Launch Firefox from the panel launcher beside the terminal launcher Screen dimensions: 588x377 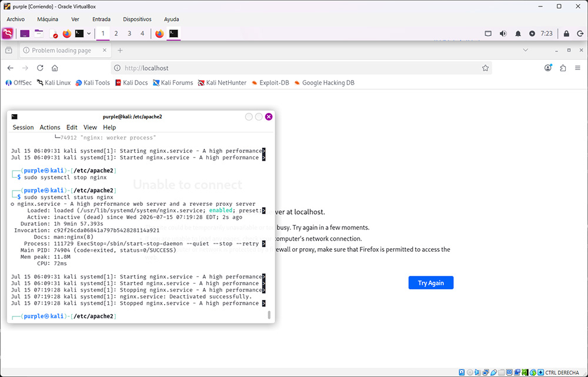point(67,34)
